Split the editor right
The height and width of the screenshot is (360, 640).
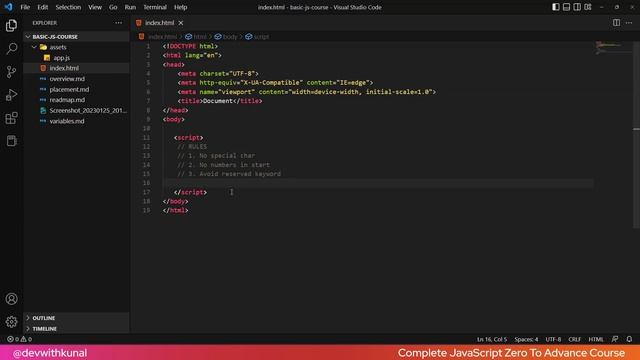[616, 23]
